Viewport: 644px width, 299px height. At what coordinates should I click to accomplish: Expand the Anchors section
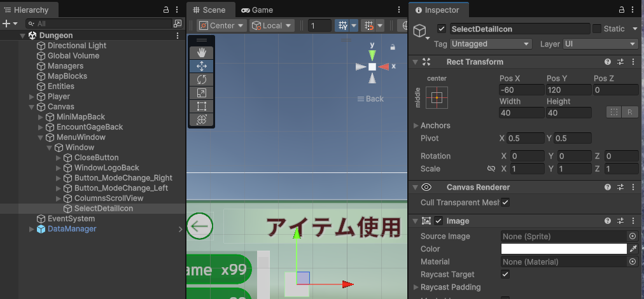[x=416, y=125]
